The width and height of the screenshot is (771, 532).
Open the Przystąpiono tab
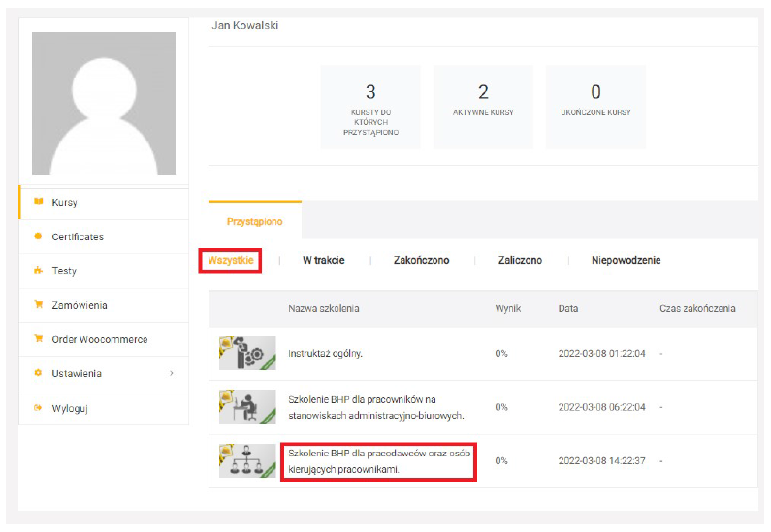click(254, 221)
